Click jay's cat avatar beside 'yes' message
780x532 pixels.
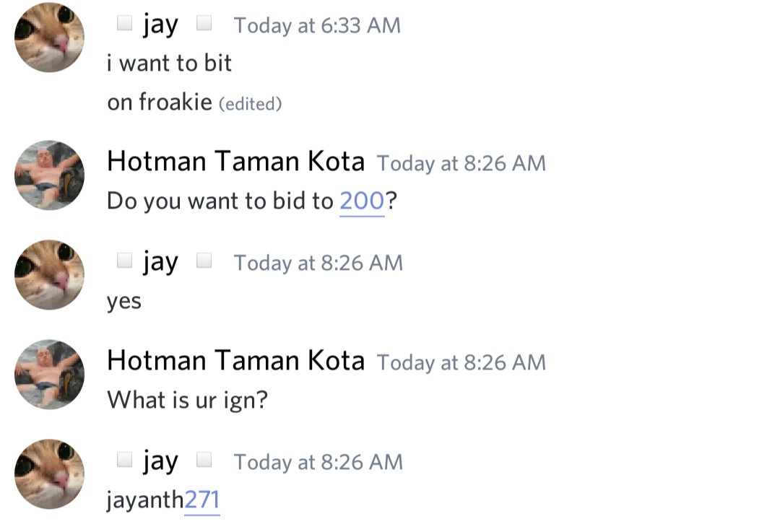coord(49,274)
